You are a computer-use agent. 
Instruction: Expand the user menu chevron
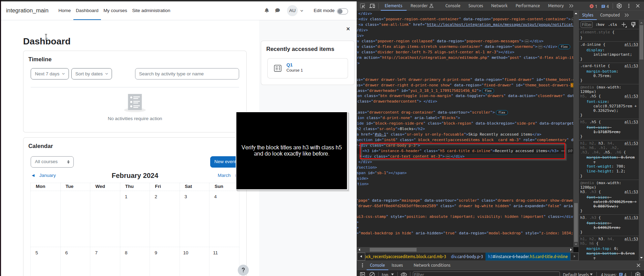pos(302,11)
